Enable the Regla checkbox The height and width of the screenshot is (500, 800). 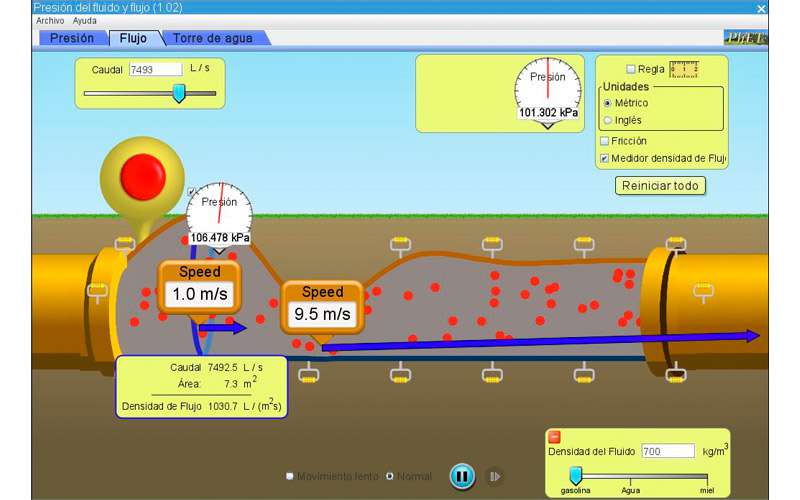pos(630,69)
